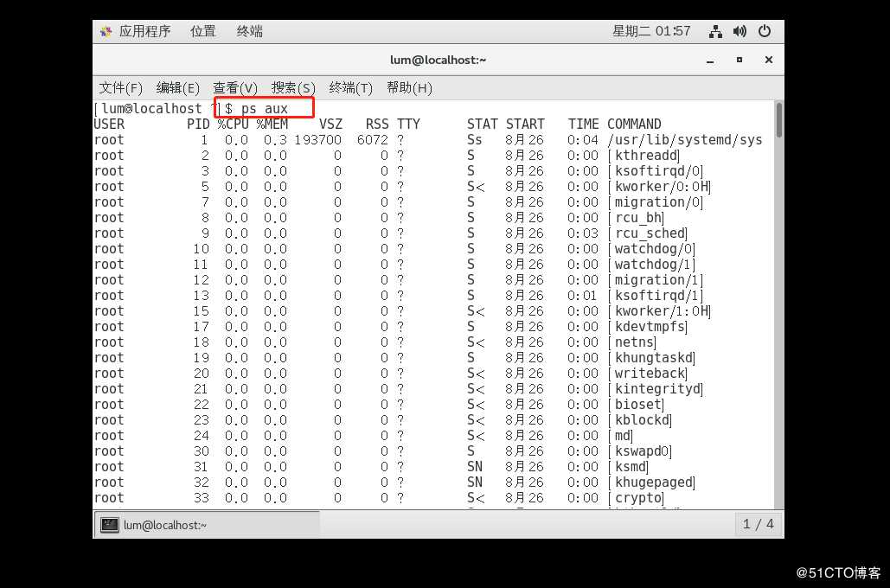Click the VSZ value 193700
Screen dimensions: 890x588
[x=318, y=140]
